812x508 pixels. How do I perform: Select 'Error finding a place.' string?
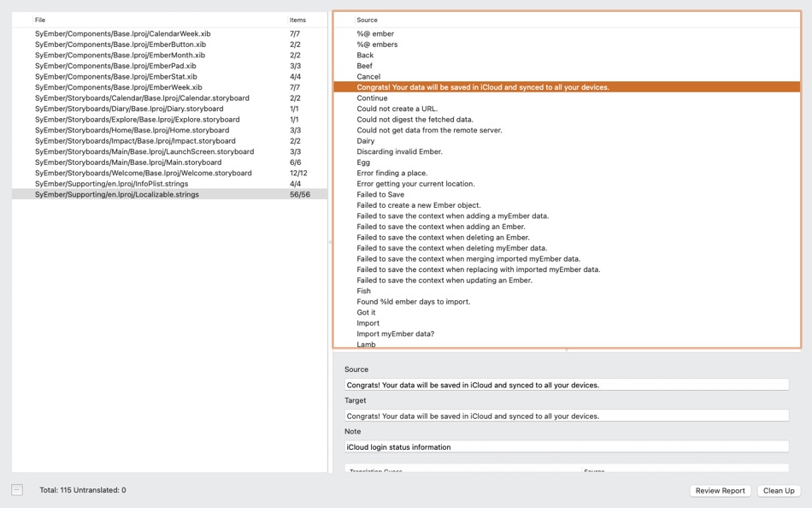click(x=567, y=173)
